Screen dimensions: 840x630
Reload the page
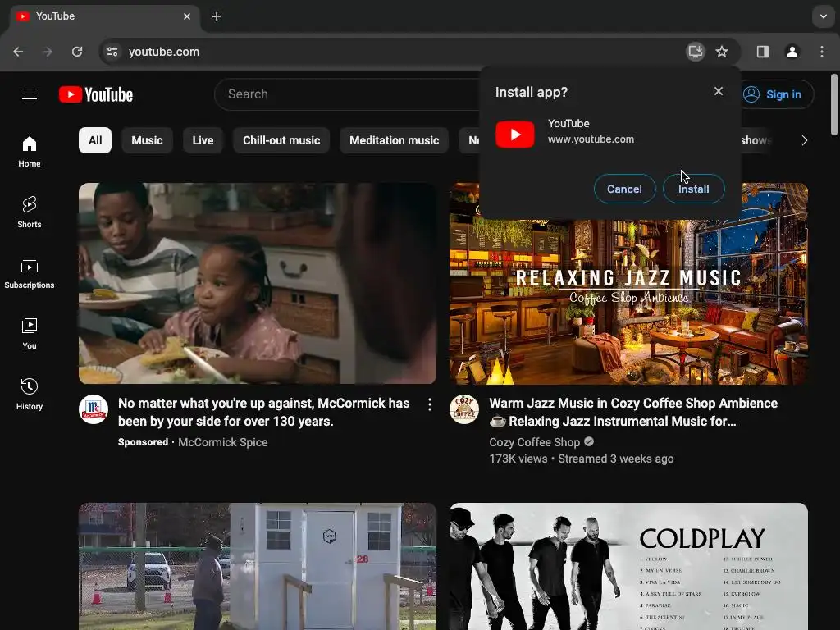[77, 52]
